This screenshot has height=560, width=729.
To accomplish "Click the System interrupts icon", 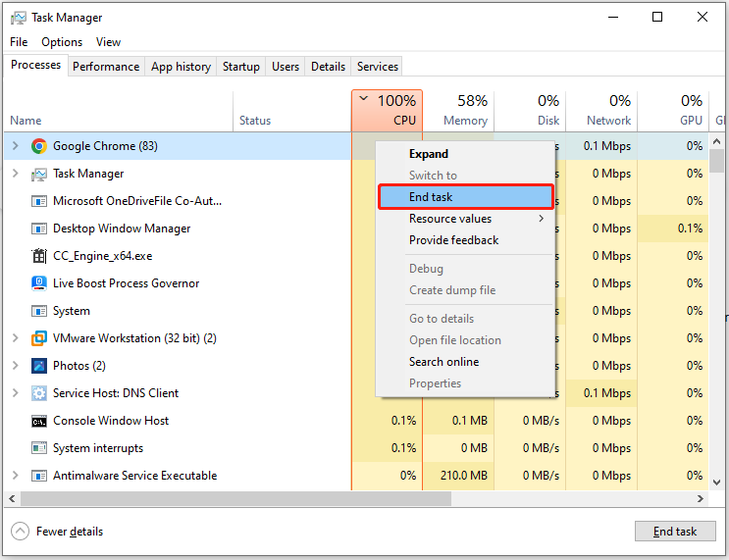I will click(x=39, y=448).
